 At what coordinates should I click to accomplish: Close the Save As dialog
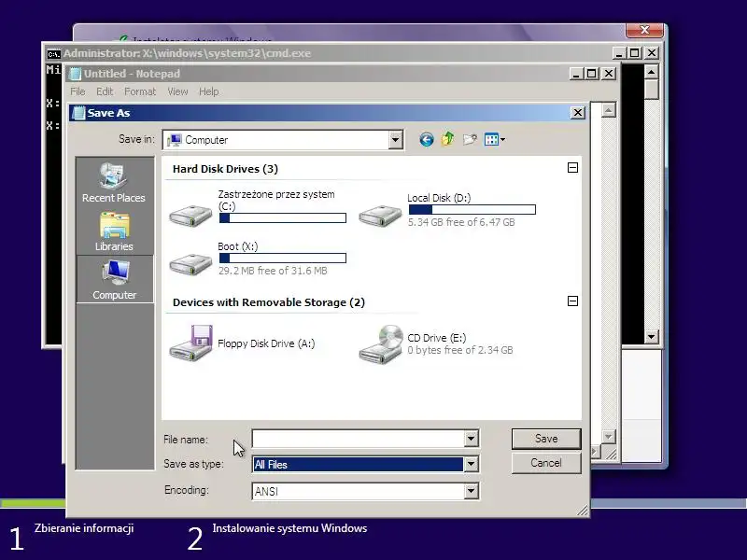(577, 113)
